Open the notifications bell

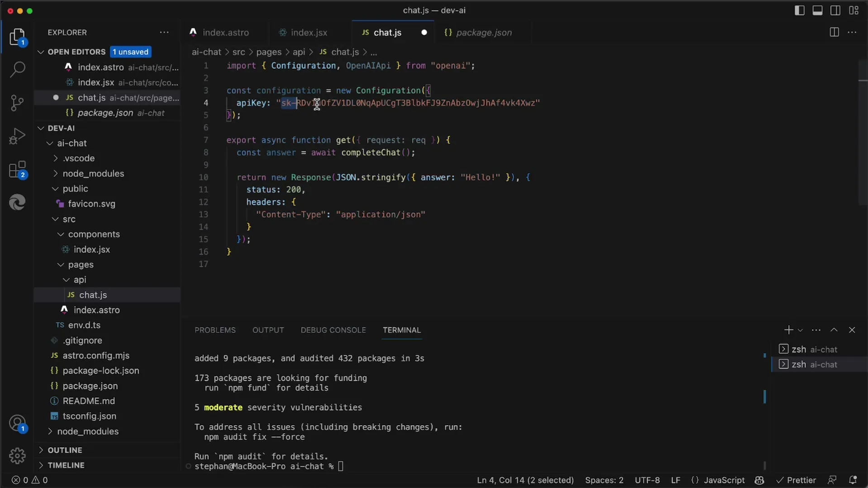coord(853,480)
